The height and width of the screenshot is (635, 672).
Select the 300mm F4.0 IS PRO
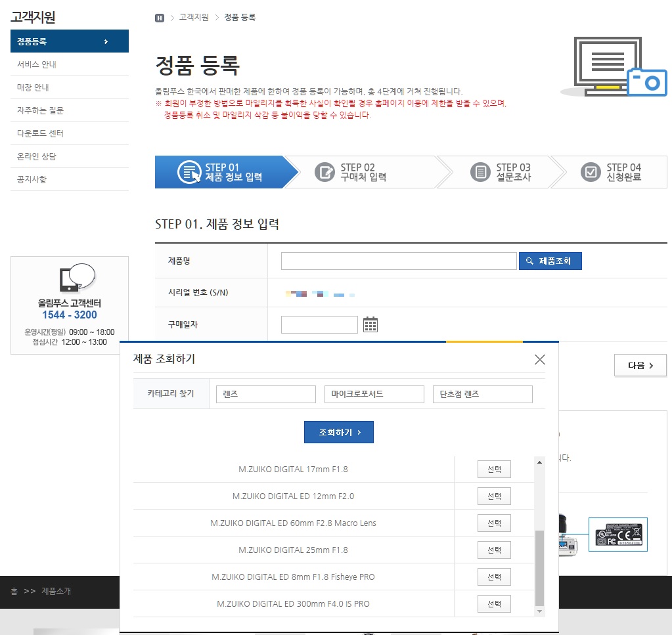point(494,604)
